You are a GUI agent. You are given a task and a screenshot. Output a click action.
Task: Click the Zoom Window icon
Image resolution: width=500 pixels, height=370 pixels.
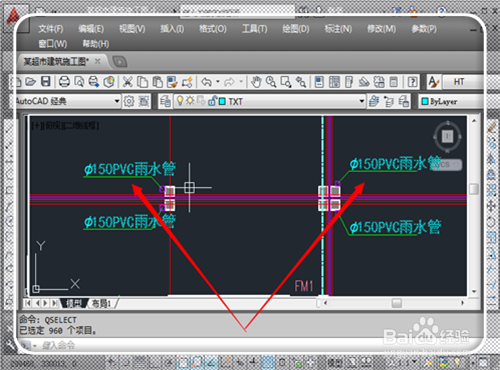(x=286, y=82)
